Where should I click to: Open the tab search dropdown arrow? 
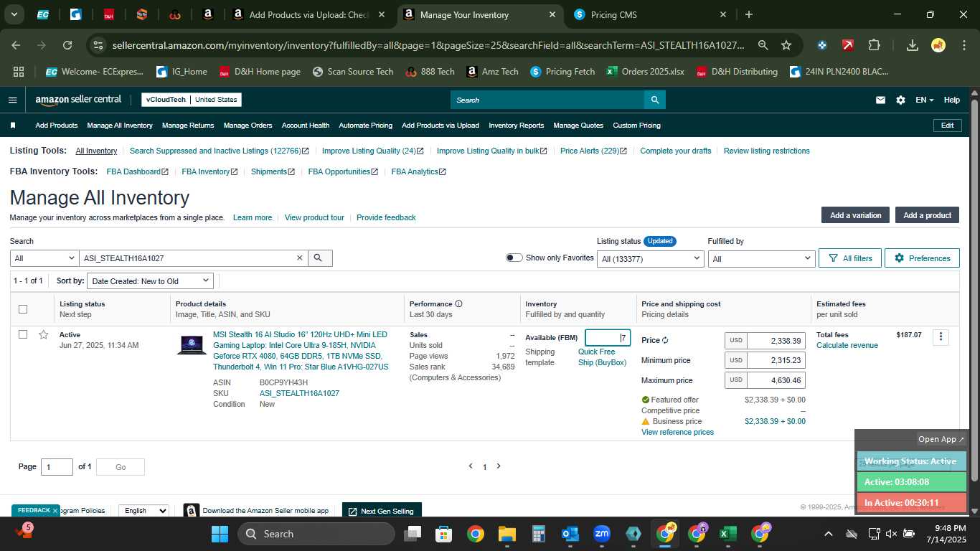[14, 14]
